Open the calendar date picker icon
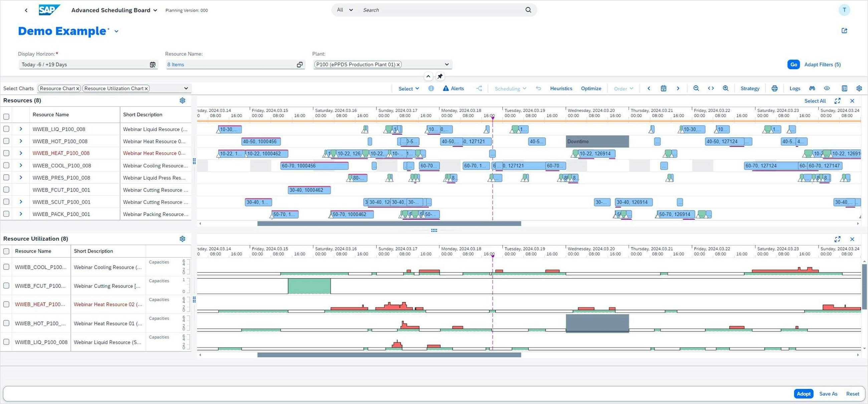 click(663, 88)
